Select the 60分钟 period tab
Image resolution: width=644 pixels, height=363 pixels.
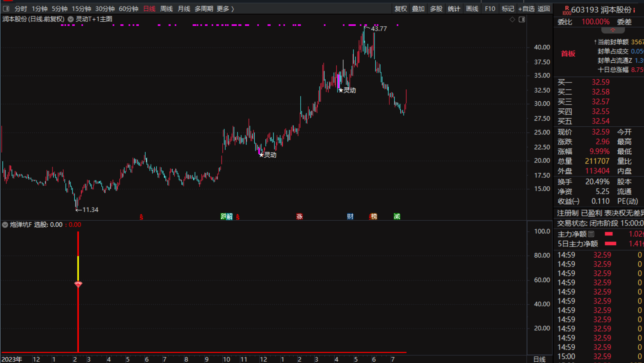tap(128, 9)
